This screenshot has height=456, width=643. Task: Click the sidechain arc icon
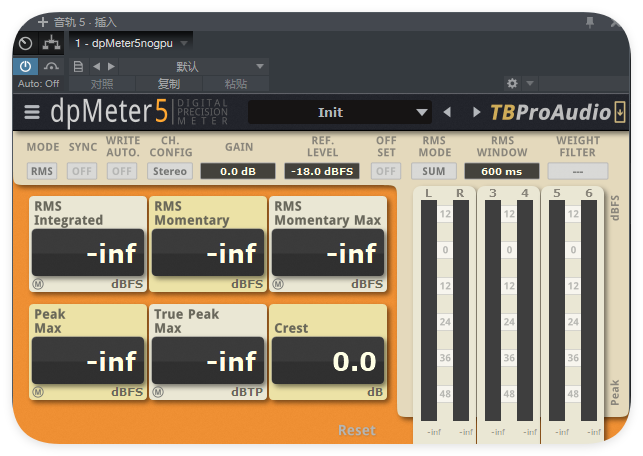coord(51,66)
